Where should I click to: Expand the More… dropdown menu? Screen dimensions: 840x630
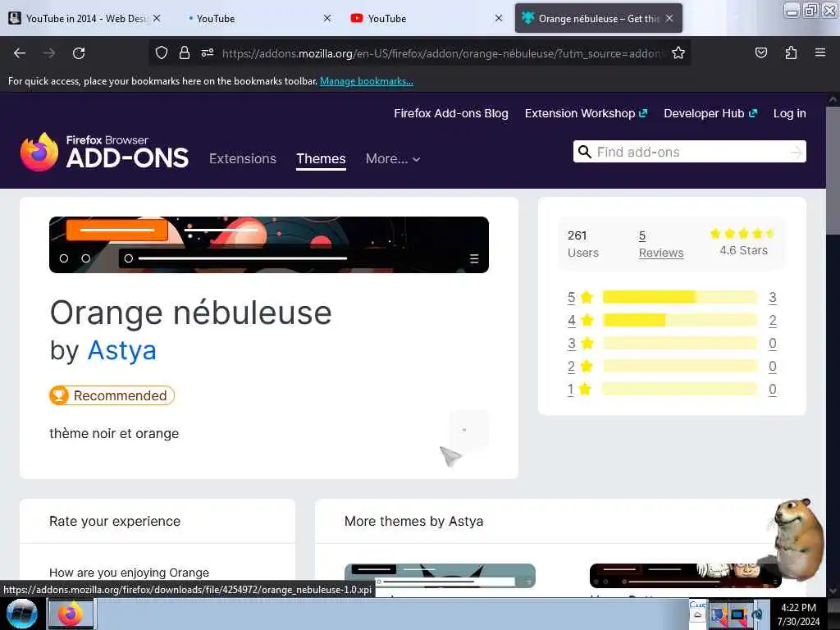click(x=393, y=158)
